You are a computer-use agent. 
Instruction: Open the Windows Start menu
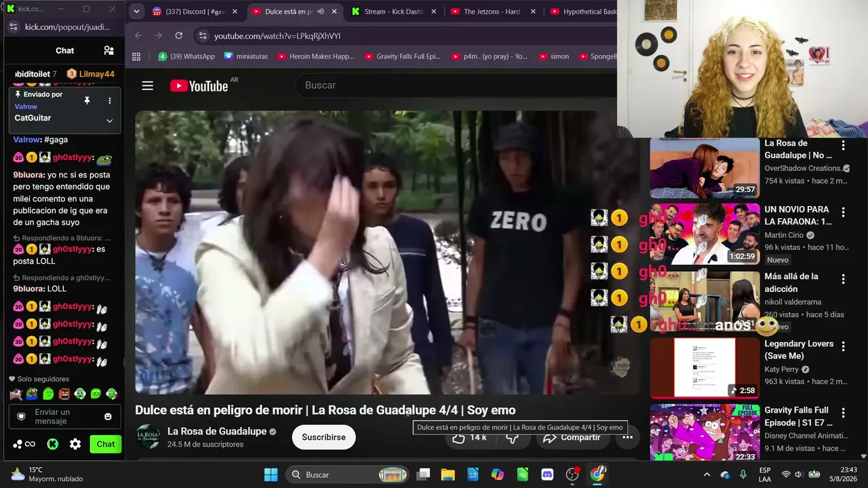pos(271,474)
